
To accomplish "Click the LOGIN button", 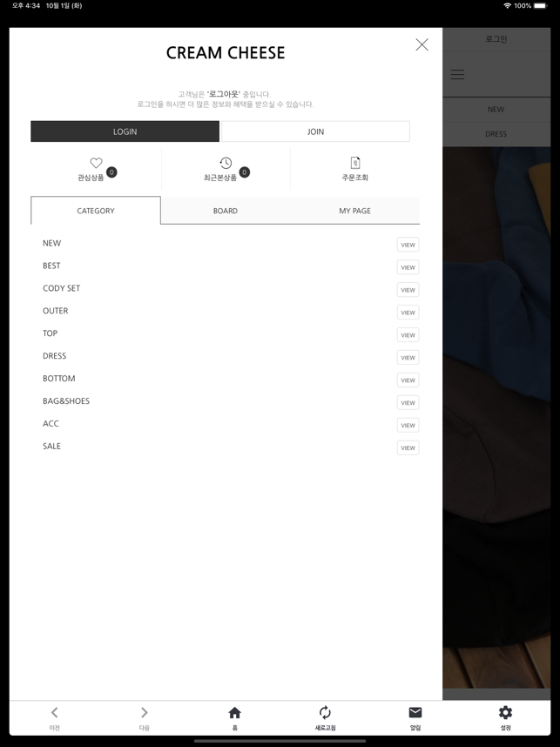I will (125, 131).
